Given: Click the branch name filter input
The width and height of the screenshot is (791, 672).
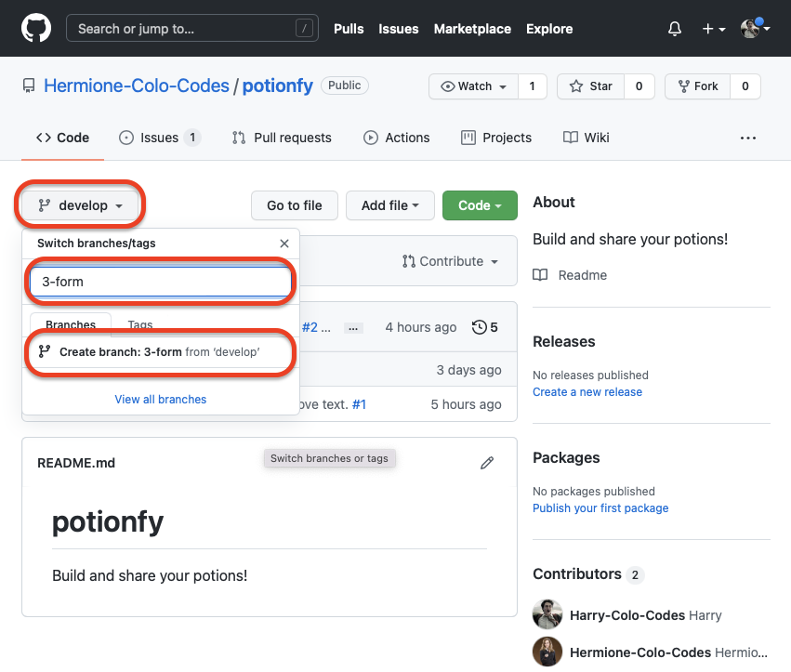Looking at the screenshot, I should point(161,282).
